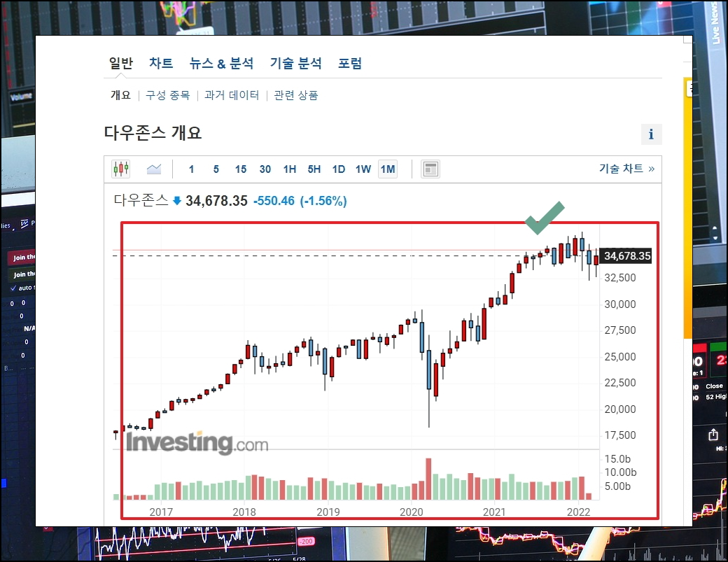Open the 기술 분석 tab
Image resolution: width=728 pixels, height=562 pixels.
[x=295, y=63]
